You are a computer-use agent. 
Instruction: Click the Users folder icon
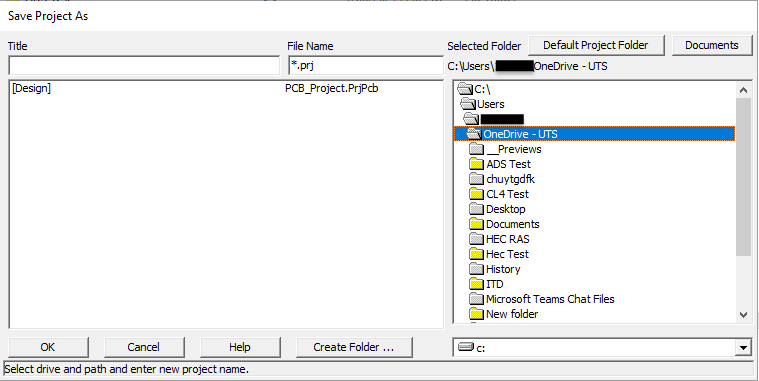point(469,104)
